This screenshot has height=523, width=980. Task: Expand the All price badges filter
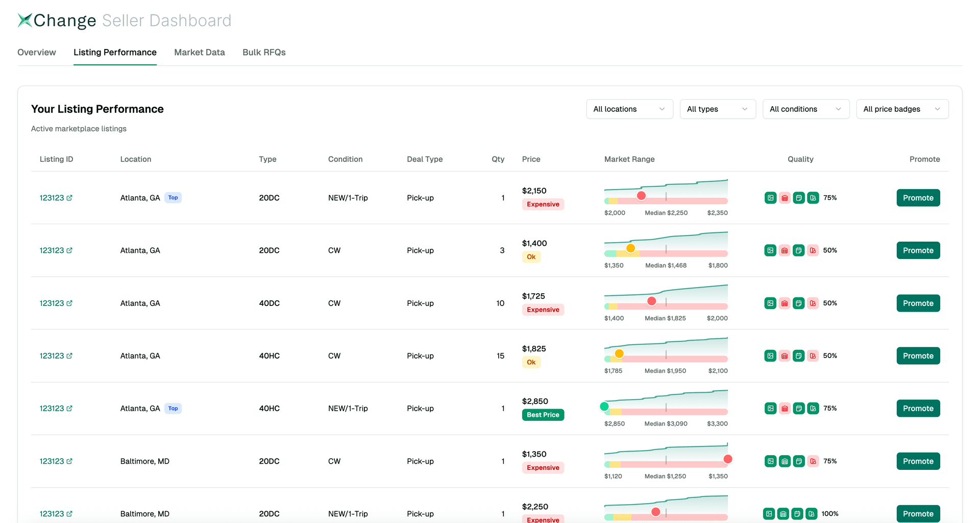tap(902, 109)
